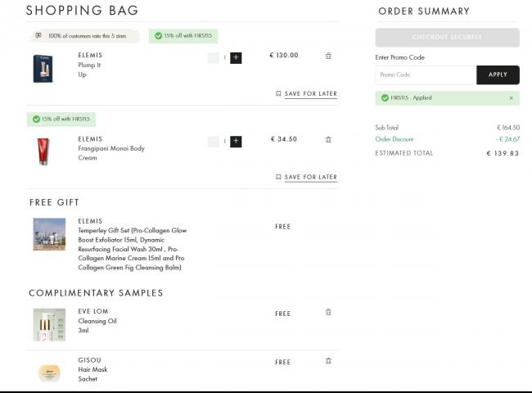Apply the promo code
Image resolution: width=532 pixels, height=393 pixels.
[498, 75]
